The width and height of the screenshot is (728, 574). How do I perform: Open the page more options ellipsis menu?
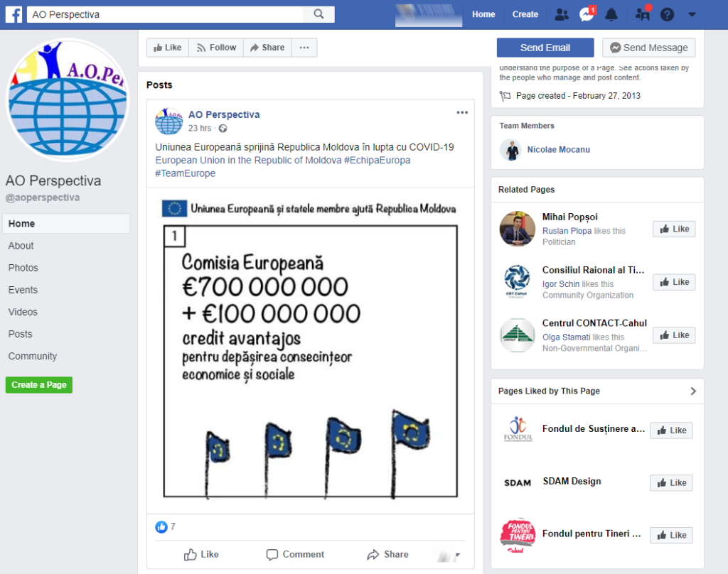304,48
